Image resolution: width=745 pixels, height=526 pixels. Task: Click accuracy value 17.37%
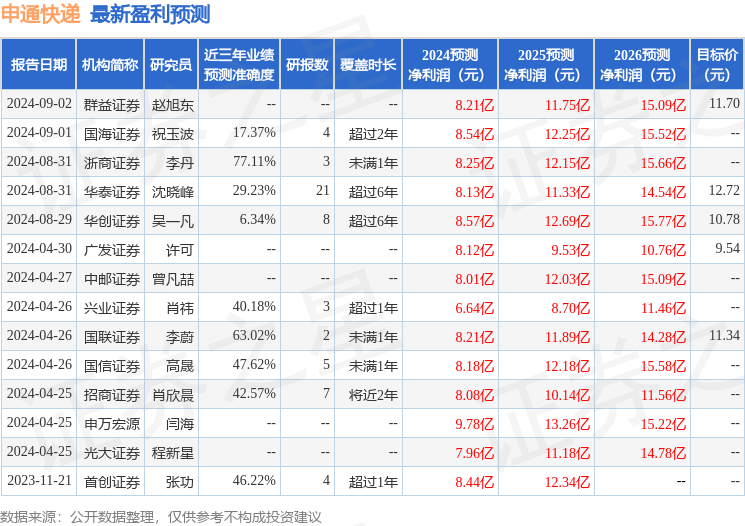[254, 133]
